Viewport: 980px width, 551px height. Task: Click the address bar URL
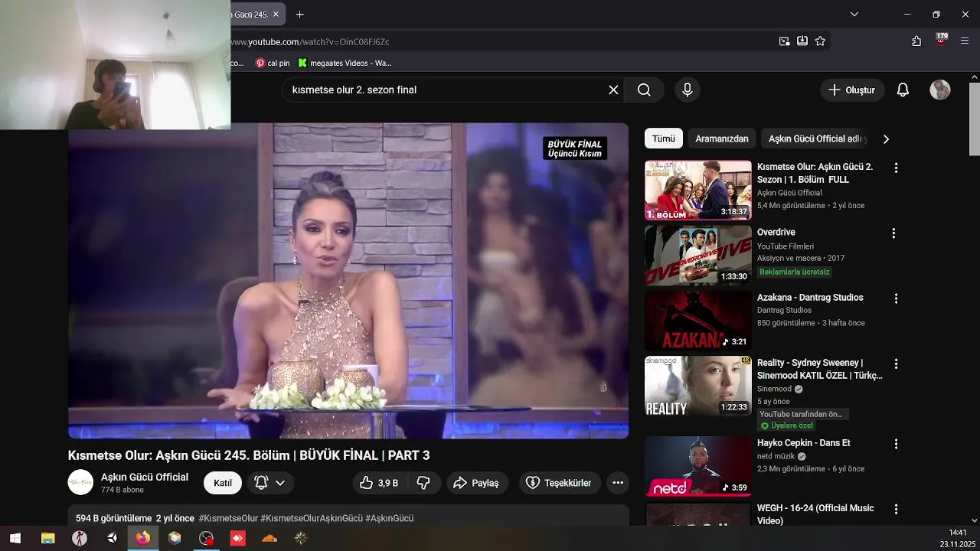311,41
